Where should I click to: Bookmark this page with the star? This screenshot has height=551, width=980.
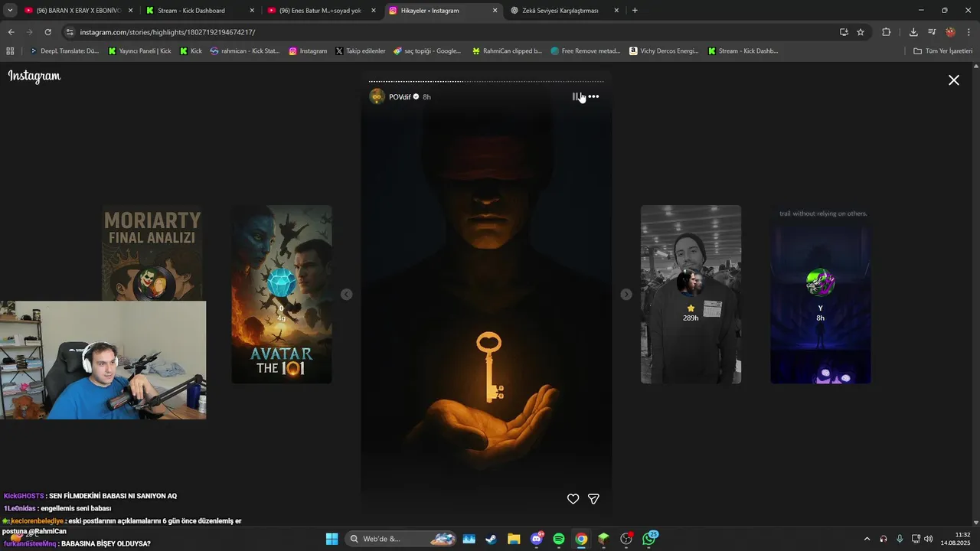coord(861,32)
